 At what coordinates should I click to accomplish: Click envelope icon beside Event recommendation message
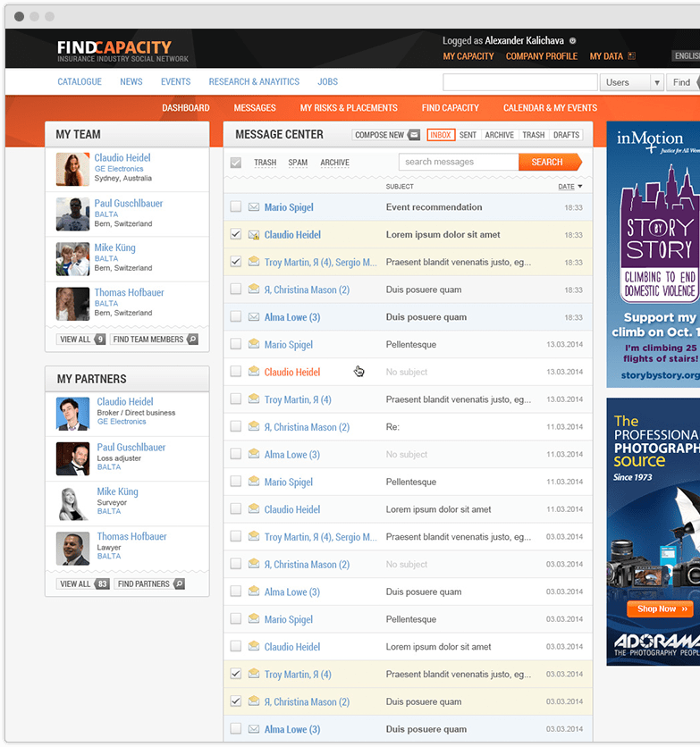(x=254, y=207)
